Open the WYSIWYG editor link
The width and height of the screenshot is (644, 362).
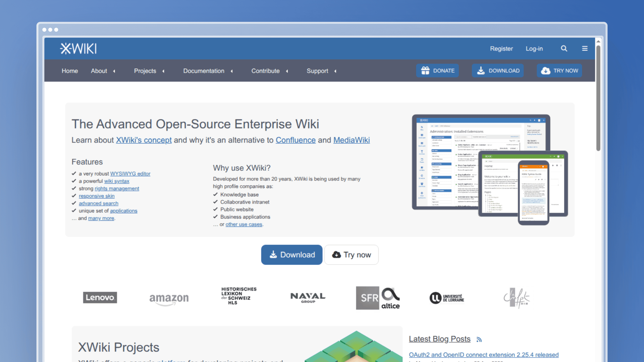click(130, 174)
